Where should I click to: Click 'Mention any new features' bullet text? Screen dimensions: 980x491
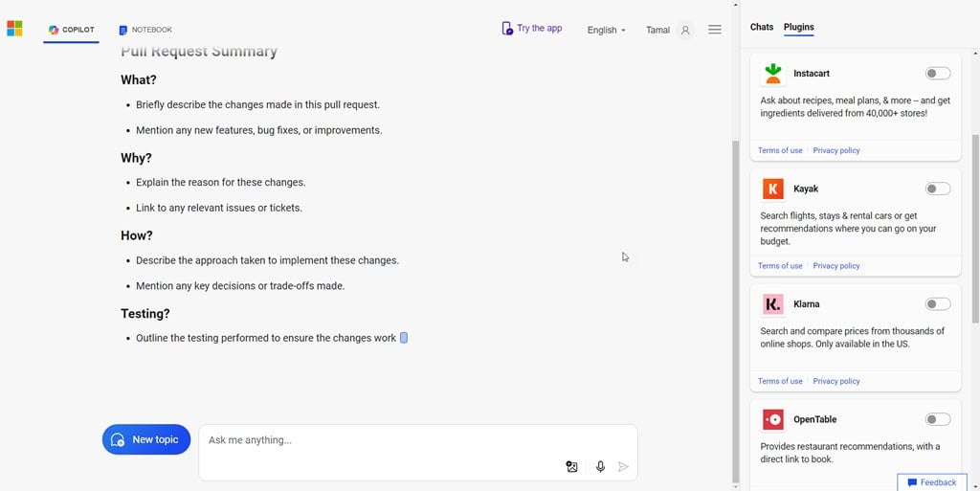[258, 130]
